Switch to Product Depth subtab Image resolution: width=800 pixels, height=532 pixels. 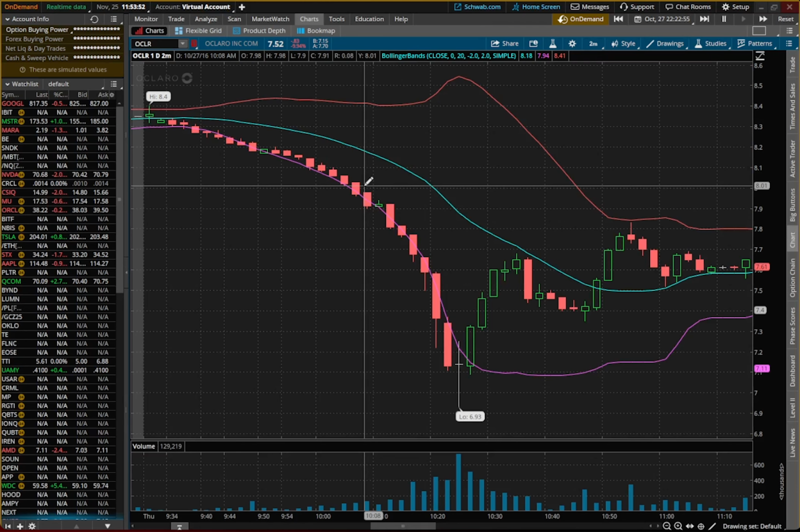[259, 31]
